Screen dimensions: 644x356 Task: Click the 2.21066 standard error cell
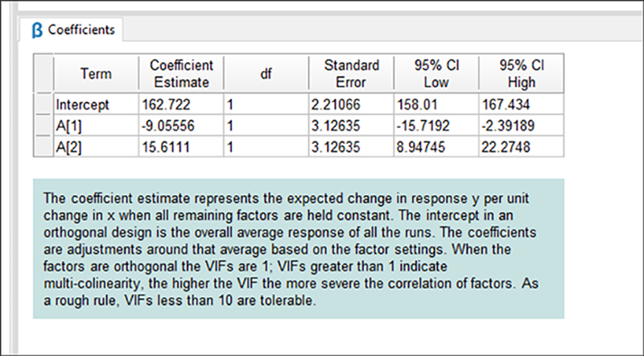[351, 104]
